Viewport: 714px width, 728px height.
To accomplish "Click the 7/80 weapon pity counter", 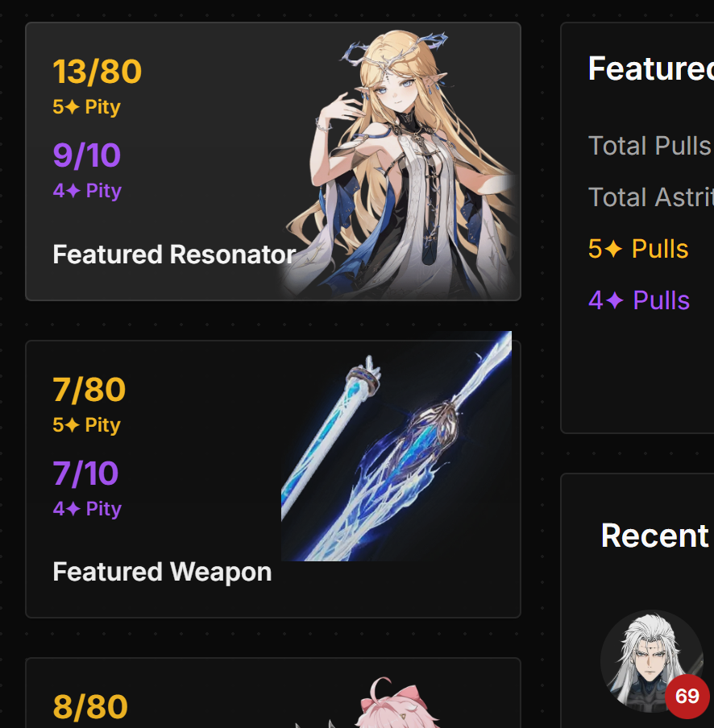I will tap(89, 390).
